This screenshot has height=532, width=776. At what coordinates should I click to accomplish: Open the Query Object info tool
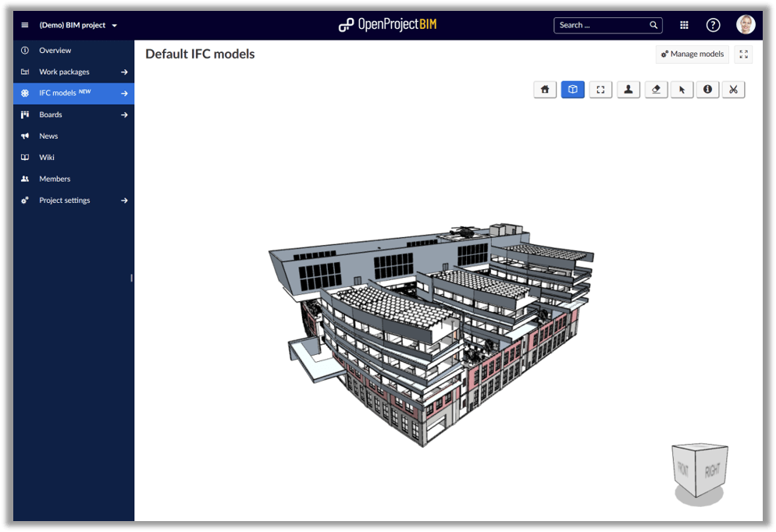click(707, 89)
